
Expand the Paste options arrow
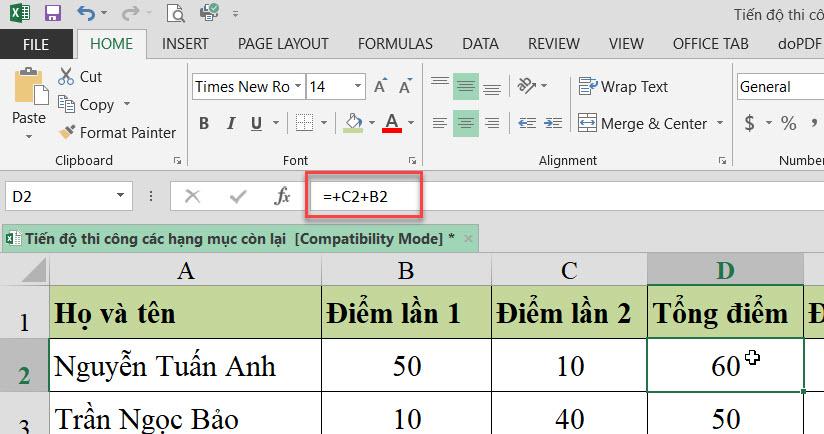(x=29, y=137)
